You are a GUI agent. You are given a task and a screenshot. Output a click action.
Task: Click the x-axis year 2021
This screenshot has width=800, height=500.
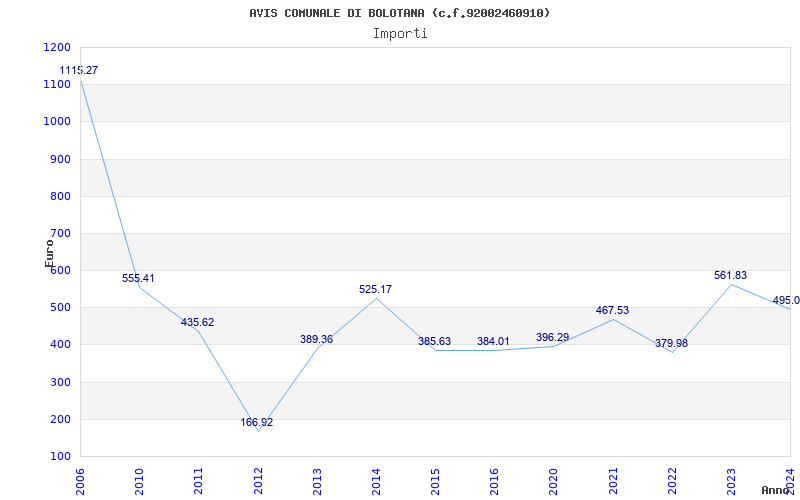[x=613, y=481]
